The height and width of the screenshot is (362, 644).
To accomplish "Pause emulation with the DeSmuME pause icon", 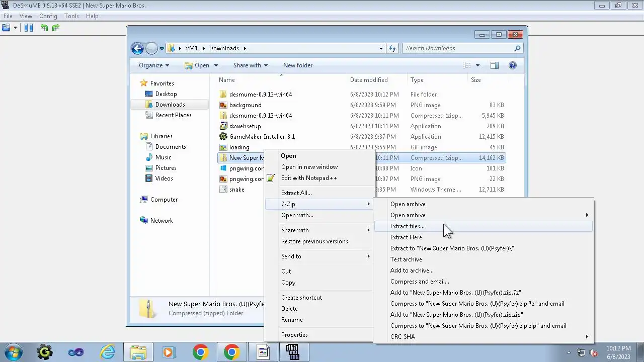I will coord(29,28).
